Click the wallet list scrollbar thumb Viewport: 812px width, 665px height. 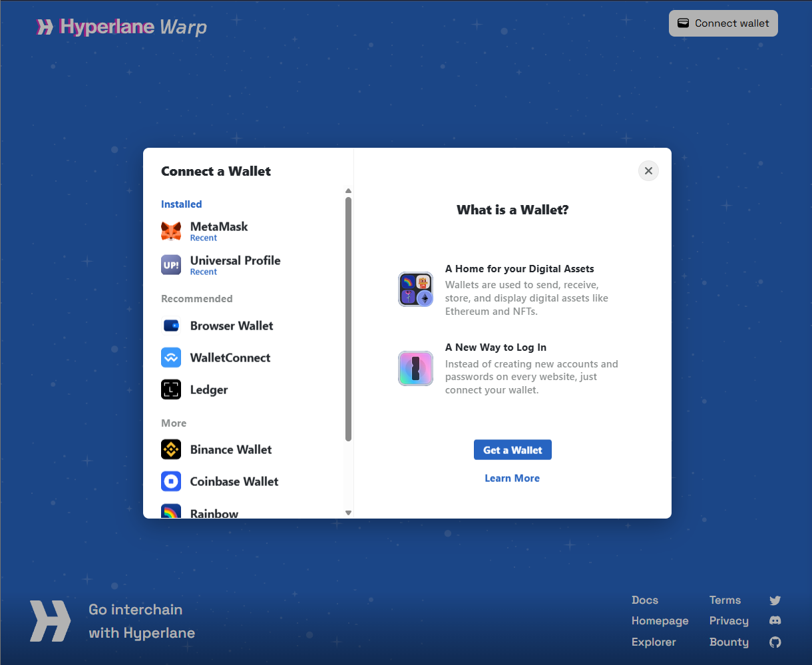(348, 319)
